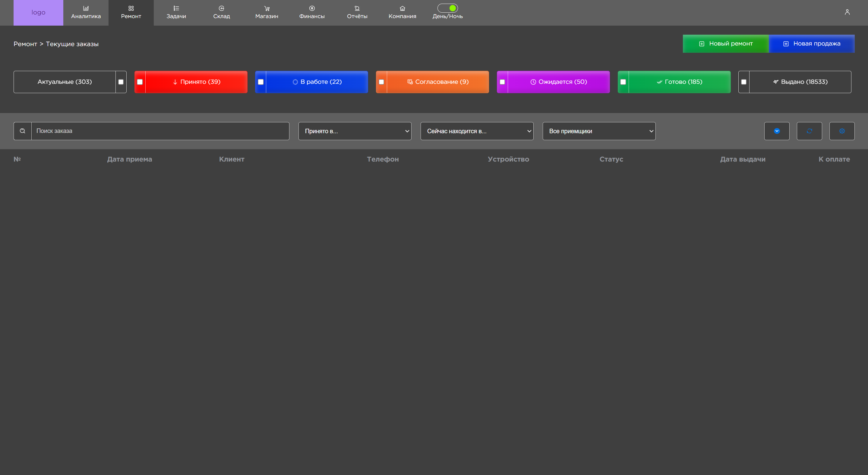Check the Принято status checkbox
The image size is (868, 475).
[140, 82]
